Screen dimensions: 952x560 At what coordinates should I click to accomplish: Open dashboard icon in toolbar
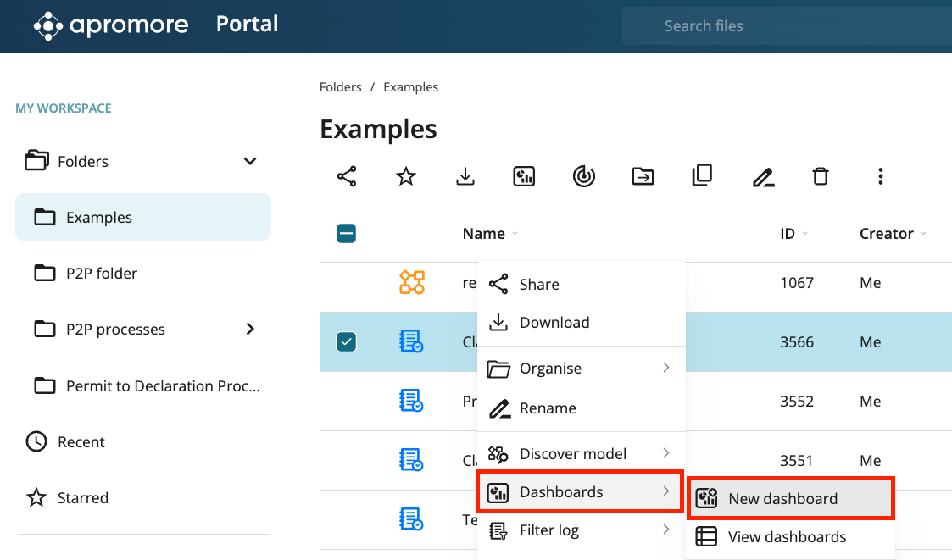coord(524,176)
